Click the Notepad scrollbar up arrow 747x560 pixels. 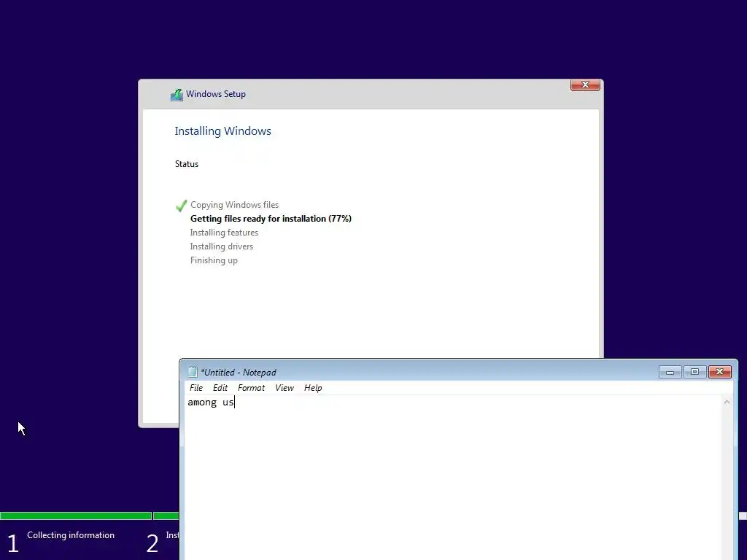click(727, 402)
